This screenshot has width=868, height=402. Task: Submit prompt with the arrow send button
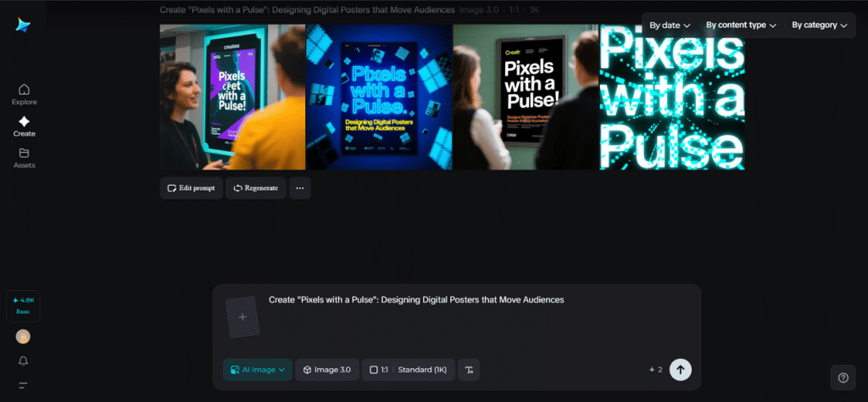tap(681, 369)
